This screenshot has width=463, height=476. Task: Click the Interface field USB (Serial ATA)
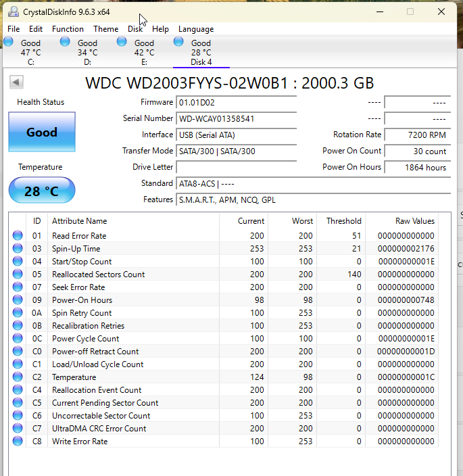coord(237,135)
